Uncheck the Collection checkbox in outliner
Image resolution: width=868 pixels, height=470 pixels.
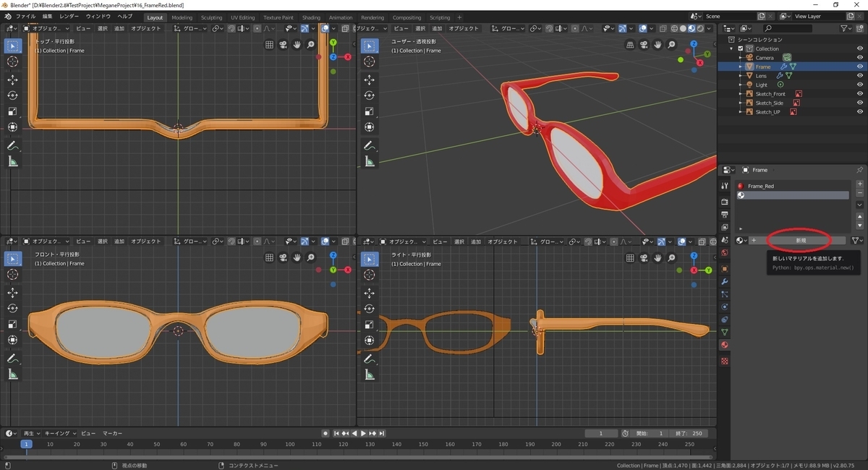pos(741,48)
